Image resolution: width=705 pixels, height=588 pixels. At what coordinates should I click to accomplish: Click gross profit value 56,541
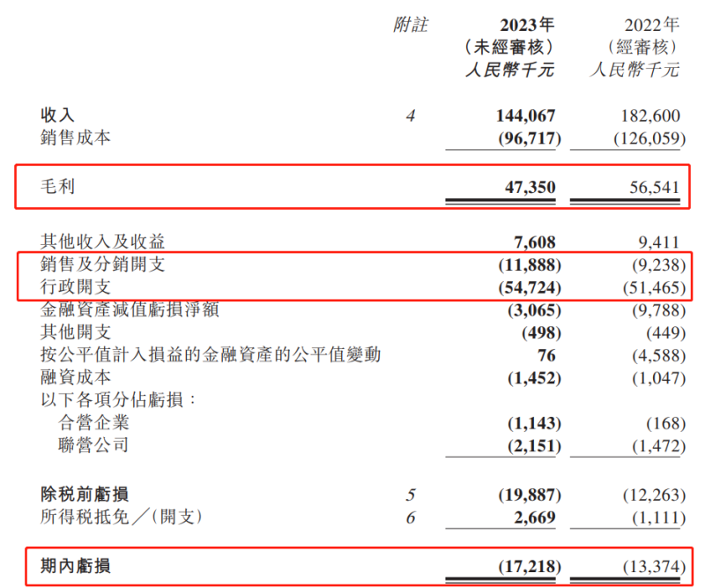tap(654, 187)
